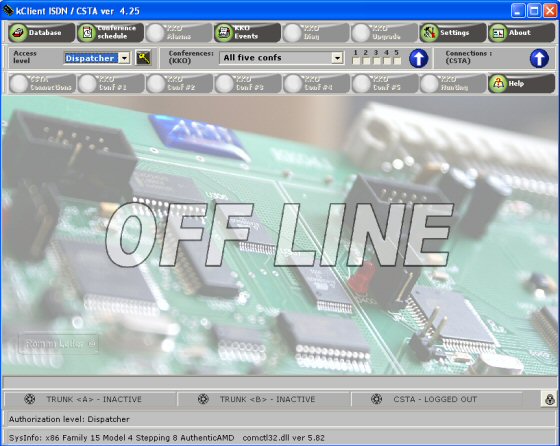Toggle conference checkbox number 3

pos(376,61)
